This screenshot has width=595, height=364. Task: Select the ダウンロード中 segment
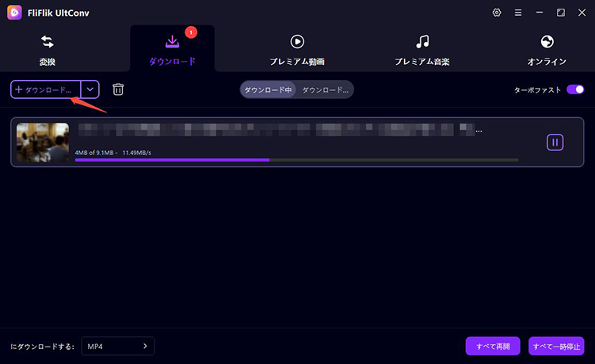click(x=268, y=90)
